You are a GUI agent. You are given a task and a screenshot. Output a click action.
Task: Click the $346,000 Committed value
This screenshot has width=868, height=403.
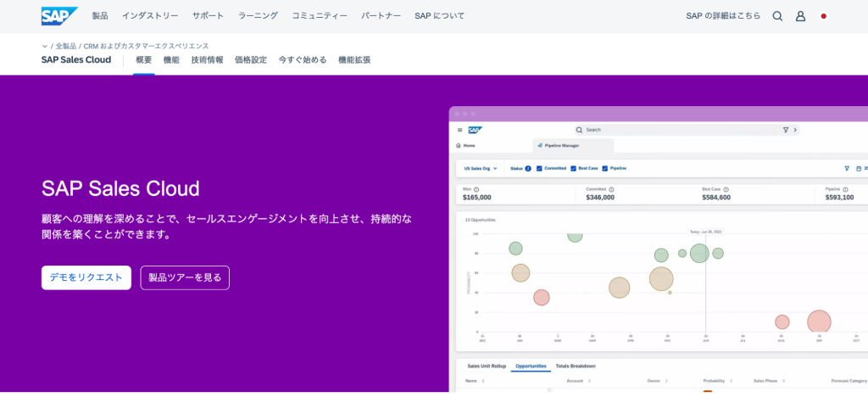point(600,198)
